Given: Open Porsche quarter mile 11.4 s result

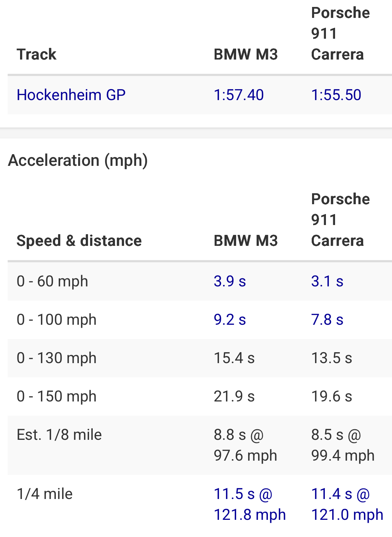Looking at the screenshot, I should tap(347, 504).
